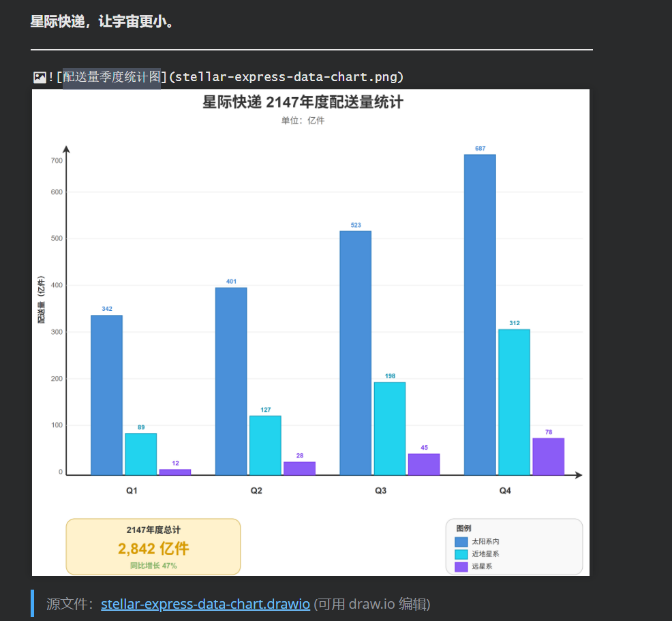
Task: Click the Q1 axis label
Action: tap(132, 491)
